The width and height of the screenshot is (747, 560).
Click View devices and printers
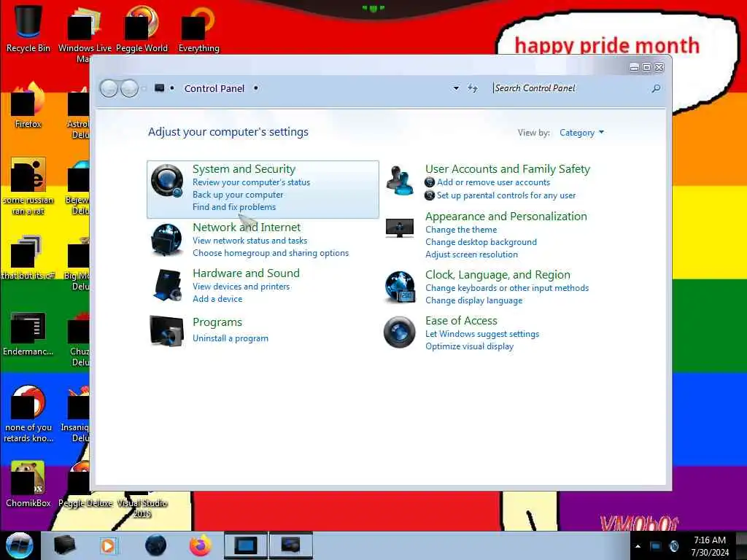click(241, 286)
